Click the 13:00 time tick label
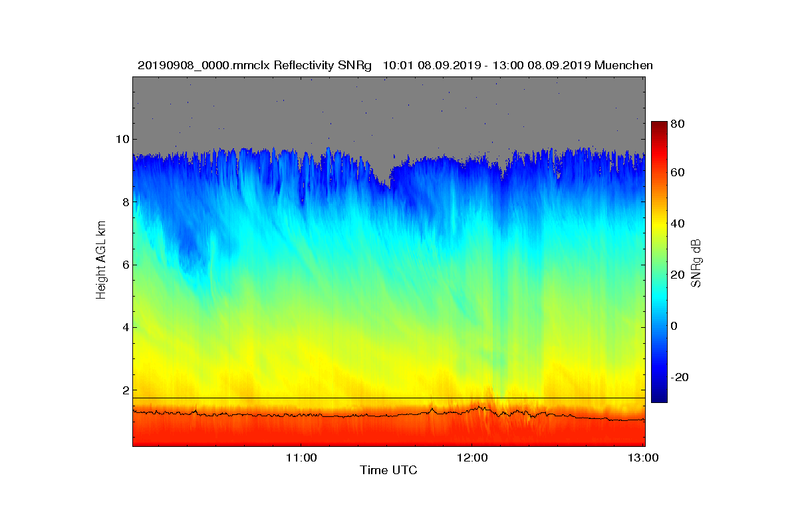Image resolution: width=798 pixels, height=532 pixels. click(x=642, y=458)
